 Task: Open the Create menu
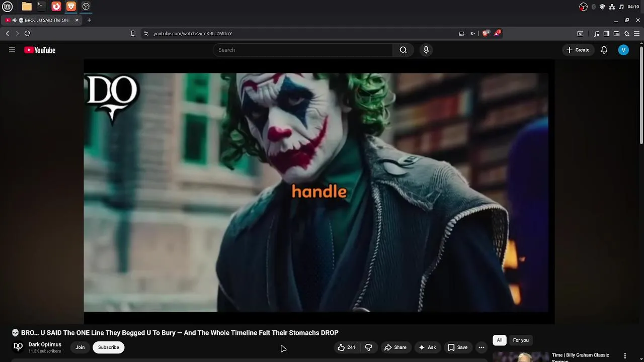pos(578,50)
